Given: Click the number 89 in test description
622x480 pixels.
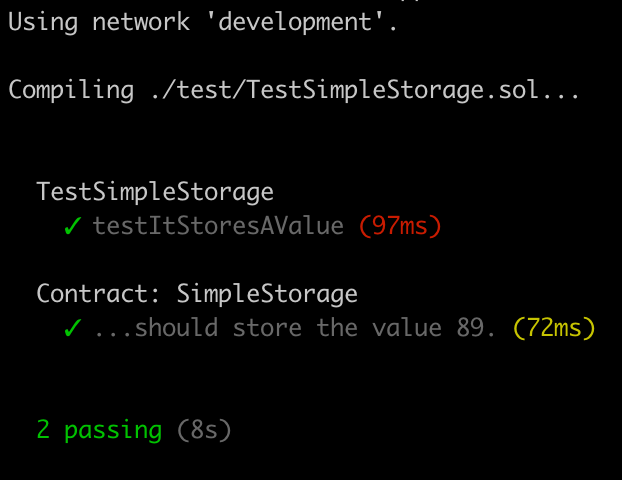Looking at the screenshot, I should click(x=470, y=328).
